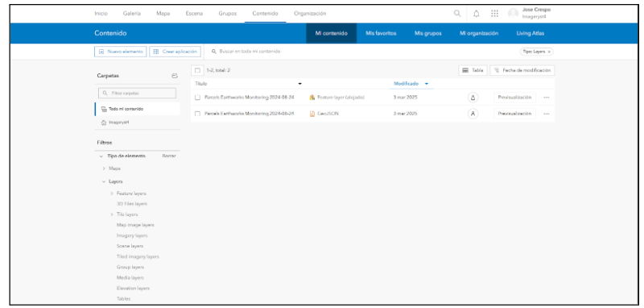644x308 pixels.
Task: Open the Mapa menu item
Action: click(x=163, y=13)
